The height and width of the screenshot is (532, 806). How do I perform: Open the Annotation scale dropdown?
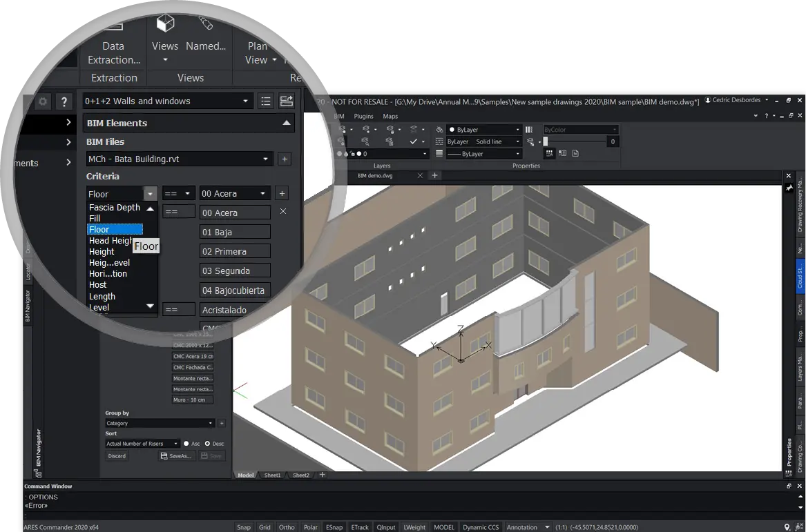tap(528, 527)
